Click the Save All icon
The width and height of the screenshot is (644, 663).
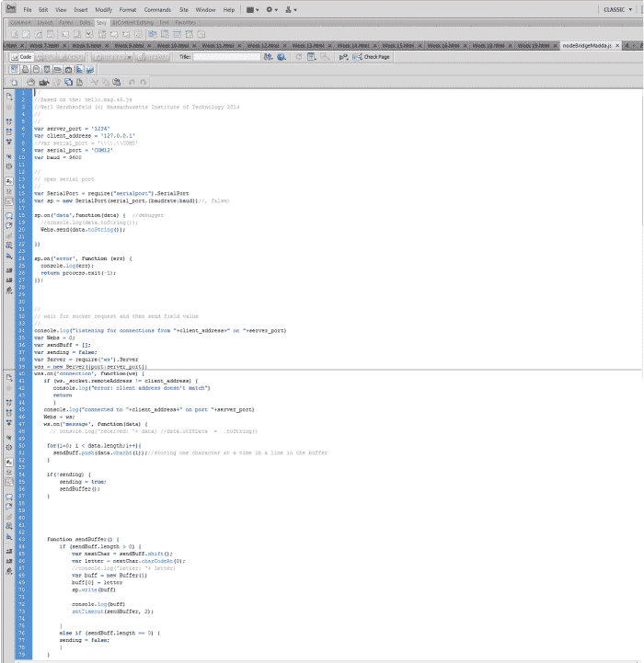tap(68, 82)
